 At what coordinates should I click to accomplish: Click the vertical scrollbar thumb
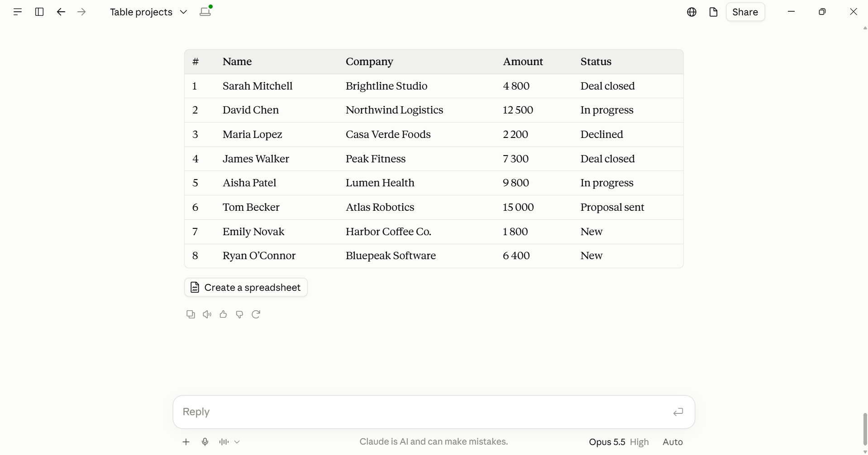coord(865,429)
